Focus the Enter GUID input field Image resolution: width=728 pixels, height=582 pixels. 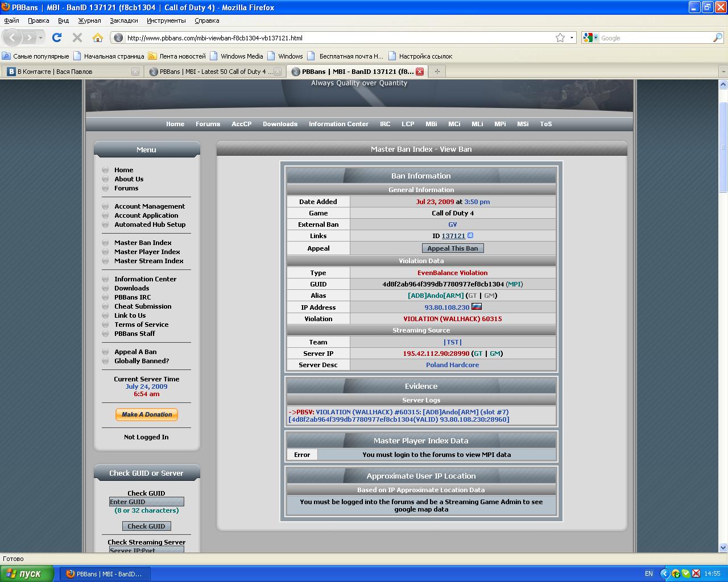pos(147,502)
